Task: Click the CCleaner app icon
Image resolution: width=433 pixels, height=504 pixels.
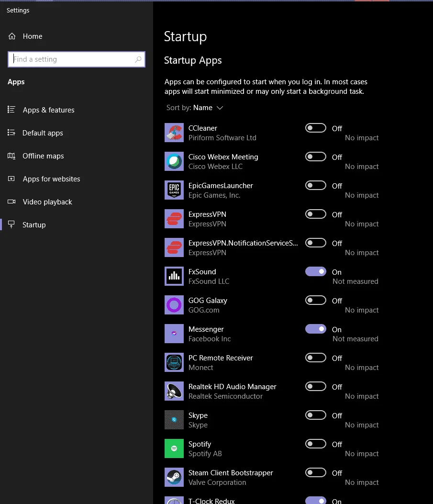Action: pyautogui.click(x=174, y=133)
